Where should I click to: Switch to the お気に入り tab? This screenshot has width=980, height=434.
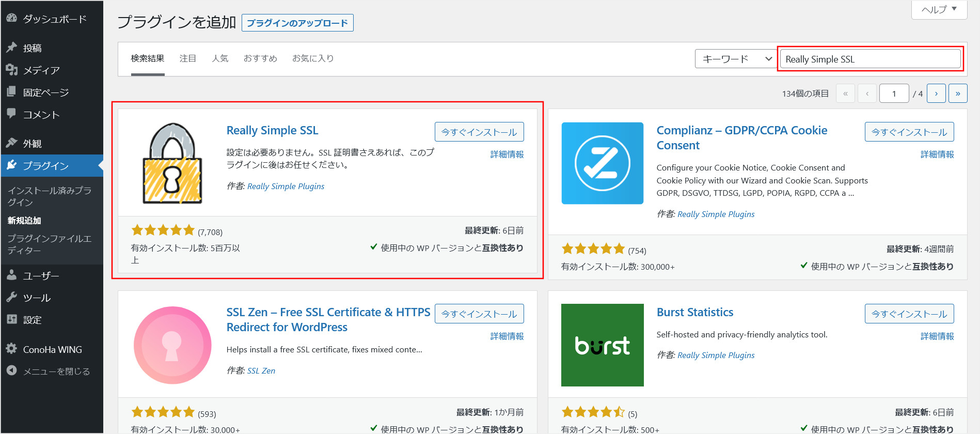click(313, 58)
